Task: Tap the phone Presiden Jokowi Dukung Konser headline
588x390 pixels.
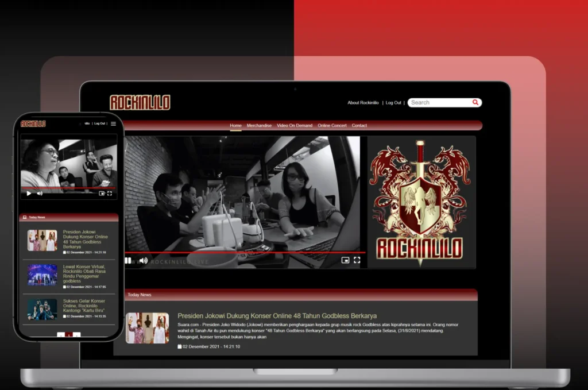Action: (86, 240)
